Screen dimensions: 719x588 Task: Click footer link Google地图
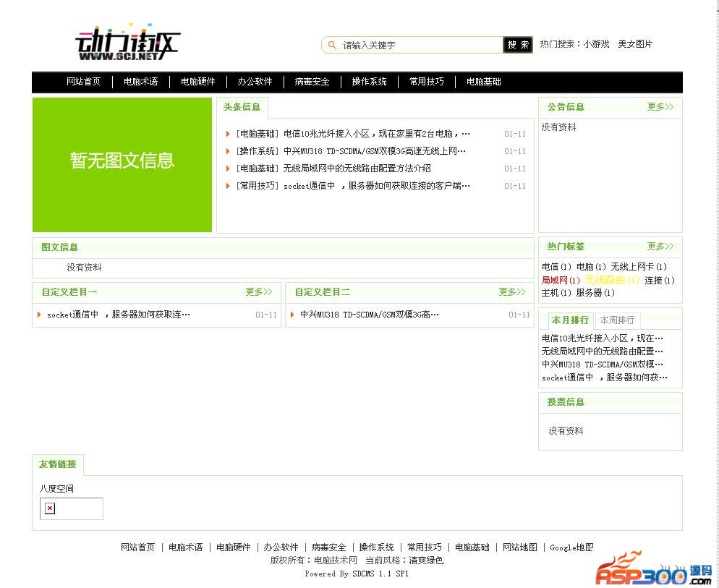(x=572, y=547)
